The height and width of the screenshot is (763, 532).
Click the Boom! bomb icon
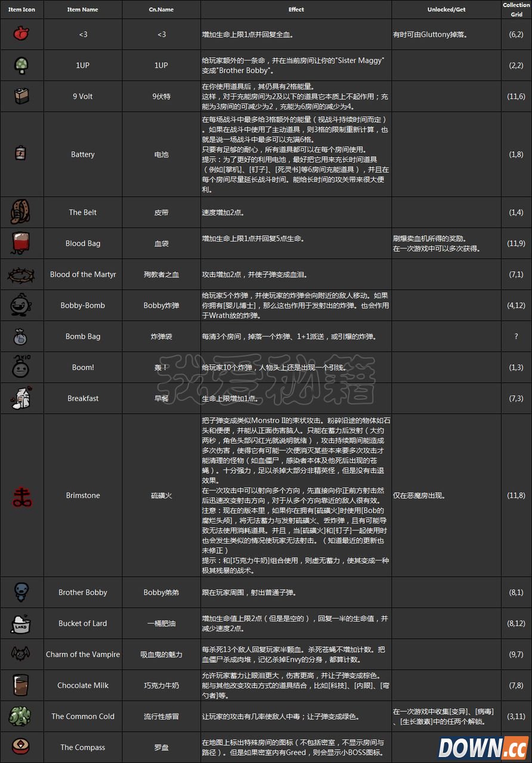21,367
